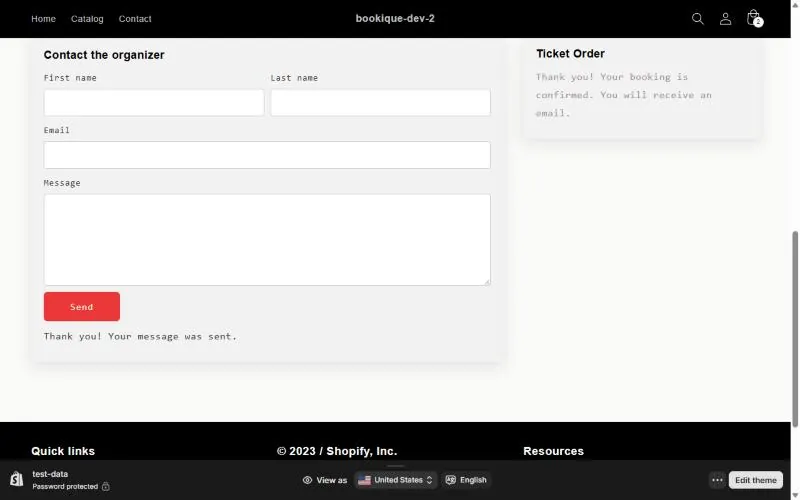Click the "Message" field label
The width and height of the screenshot is (800, 500).
[x=62, y=183]
